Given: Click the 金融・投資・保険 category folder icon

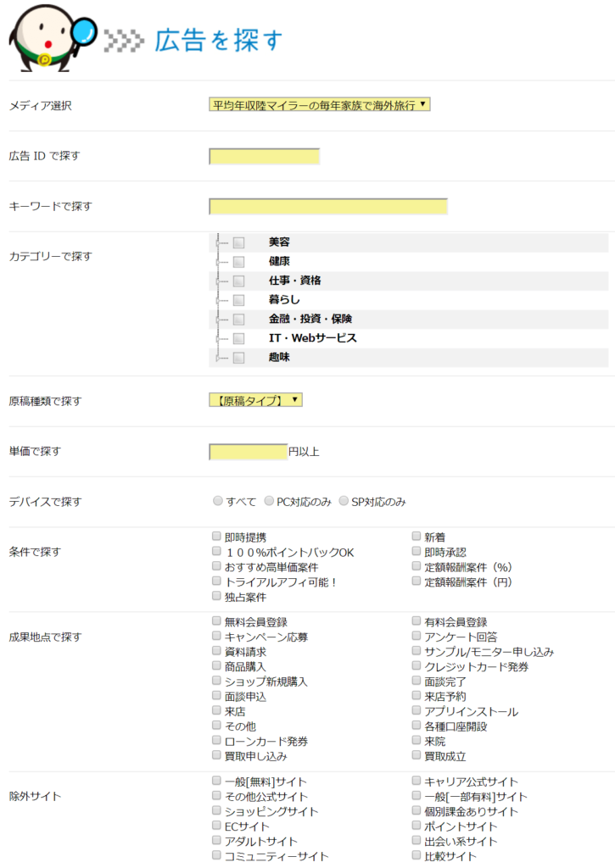Looking at the screenshot, I should 239,320.
